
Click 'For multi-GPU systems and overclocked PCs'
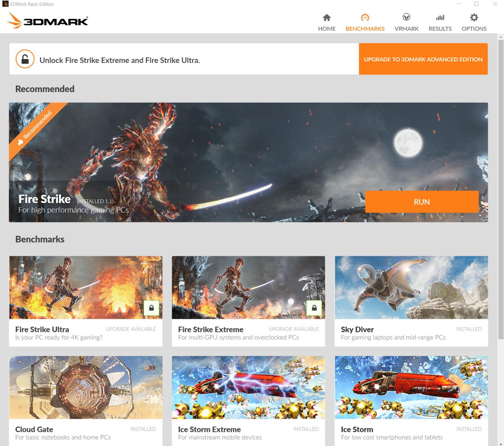[238, 337]
